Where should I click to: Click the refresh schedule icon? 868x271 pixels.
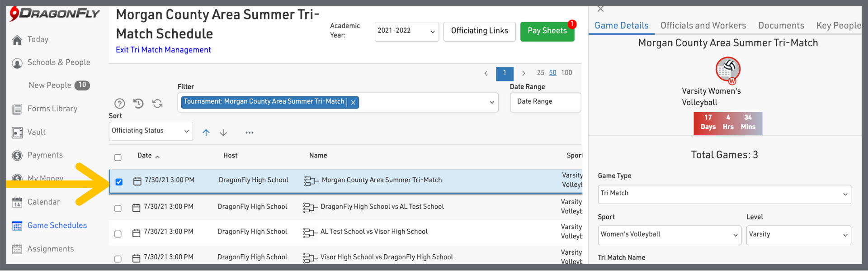pos(157,104)
